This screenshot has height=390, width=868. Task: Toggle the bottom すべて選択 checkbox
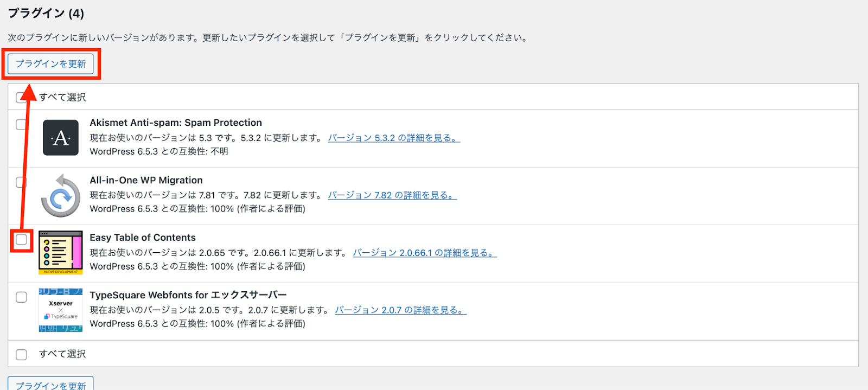[21, 355]
